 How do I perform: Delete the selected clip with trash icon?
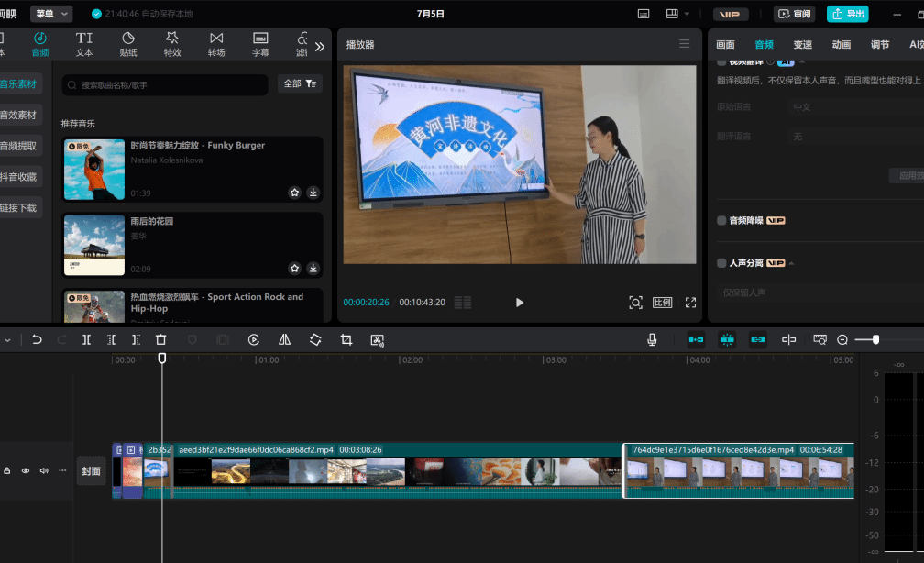(x=161, y=339)
